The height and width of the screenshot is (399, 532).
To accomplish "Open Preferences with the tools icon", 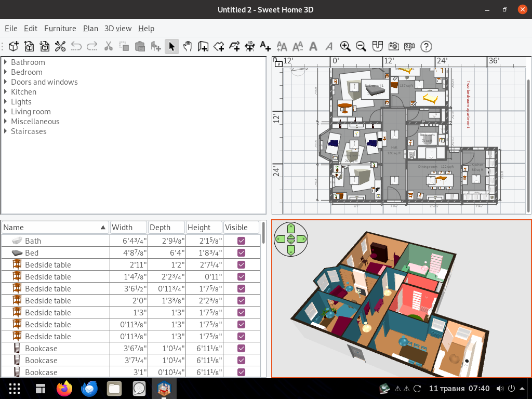I will point(60,46).
